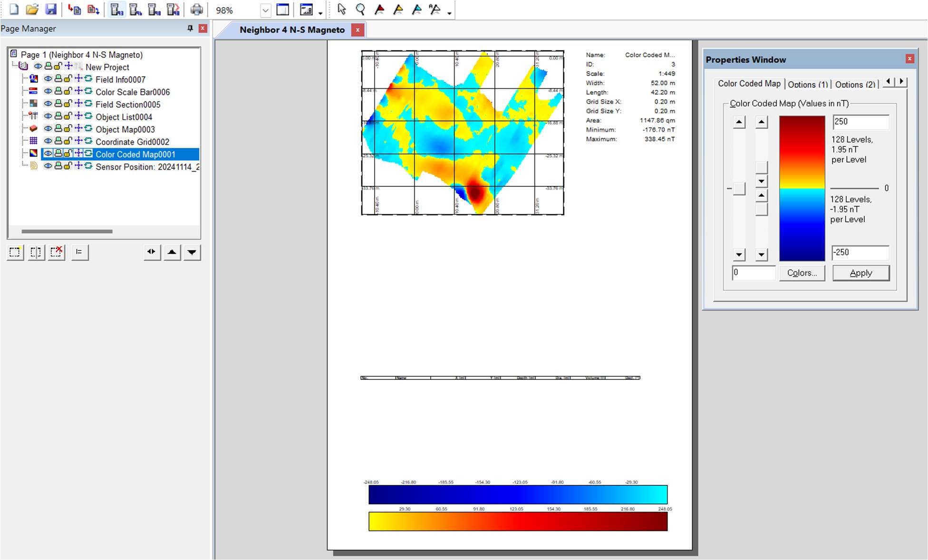Open the zoom percentage dropdown
The height and width of the screenshot is (560, 928).
coord(265,10)
